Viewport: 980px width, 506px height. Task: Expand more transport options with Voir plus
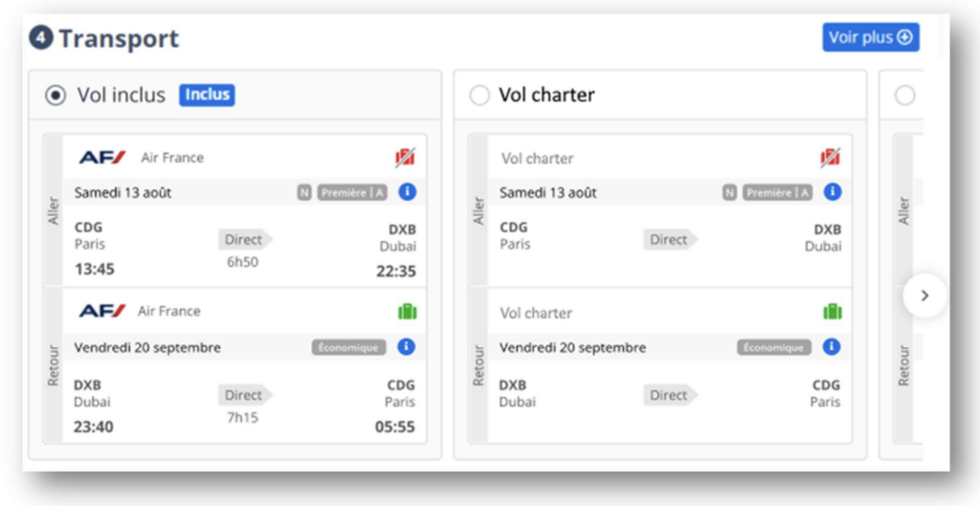pyautogui.click(x=870, y=37)
